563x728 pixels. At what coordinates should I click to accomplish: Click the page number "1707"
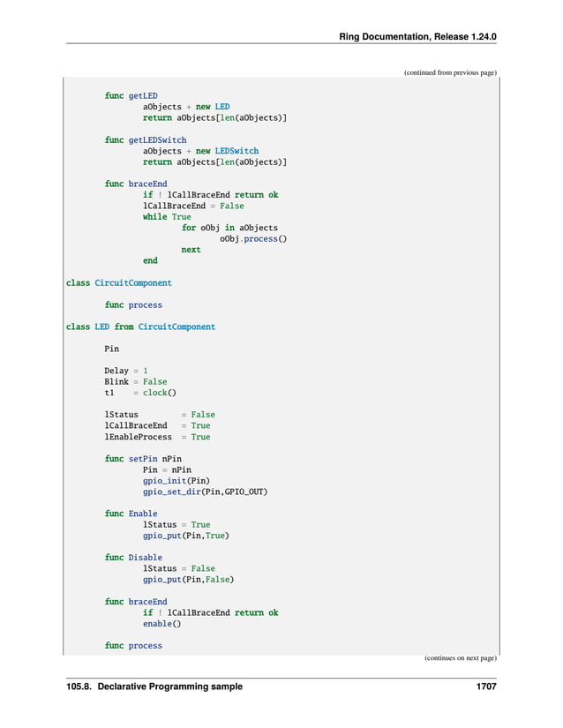[x=486, y=687]
